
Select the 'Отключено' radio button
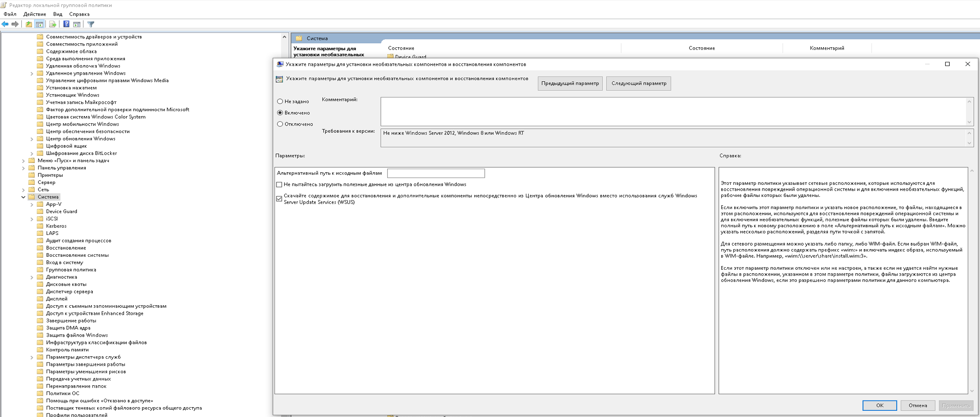point(280,124)
